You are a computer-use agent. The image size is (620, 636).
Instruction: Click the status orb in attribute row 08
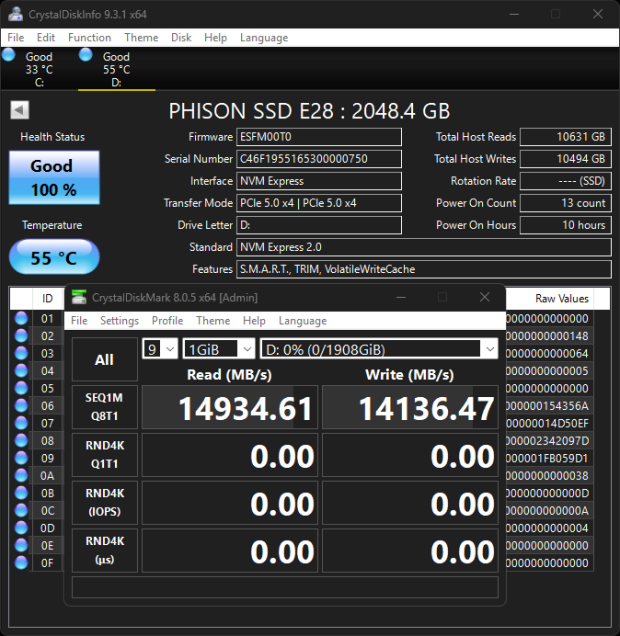pyautogui.click(x=21, y=440)
